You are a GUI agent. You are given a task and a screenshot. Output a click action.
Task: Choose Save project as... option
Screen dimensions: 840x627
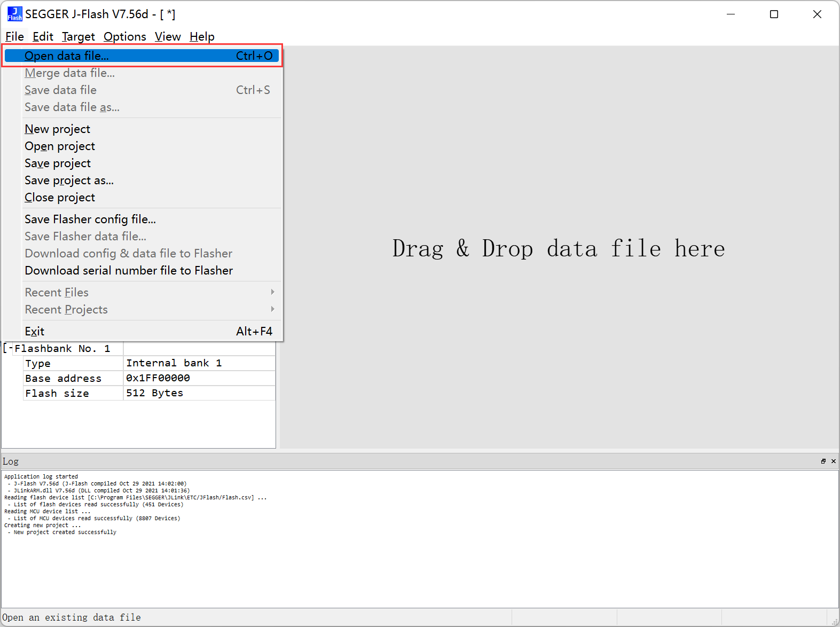pos(69,180)
